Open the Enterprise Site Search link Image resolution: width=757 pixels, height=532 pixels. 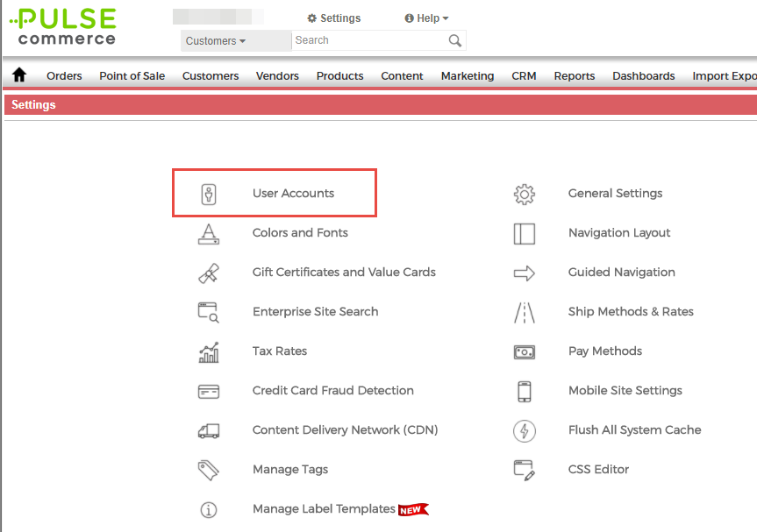(x=315, y=312)
